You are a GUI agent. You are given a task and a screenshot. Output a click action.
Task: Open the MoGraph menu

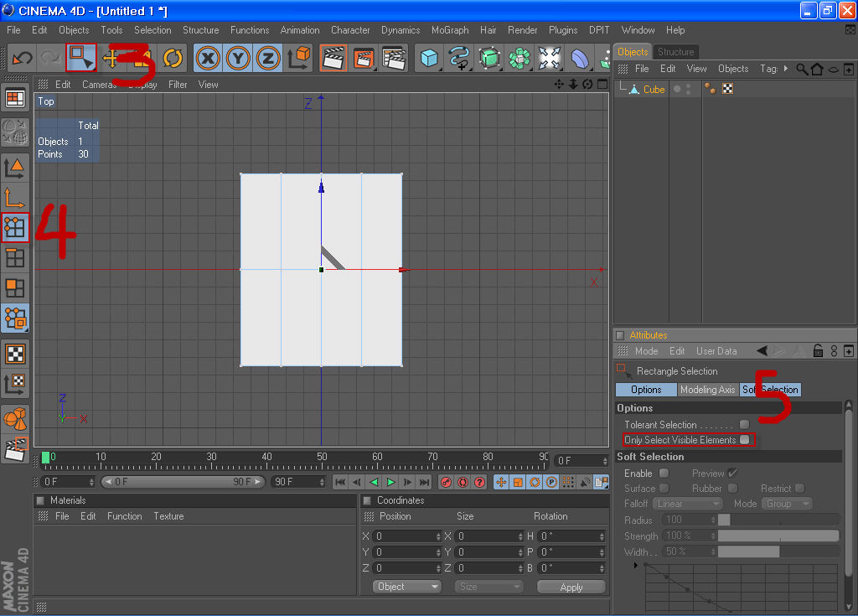(x=450, y=30)
